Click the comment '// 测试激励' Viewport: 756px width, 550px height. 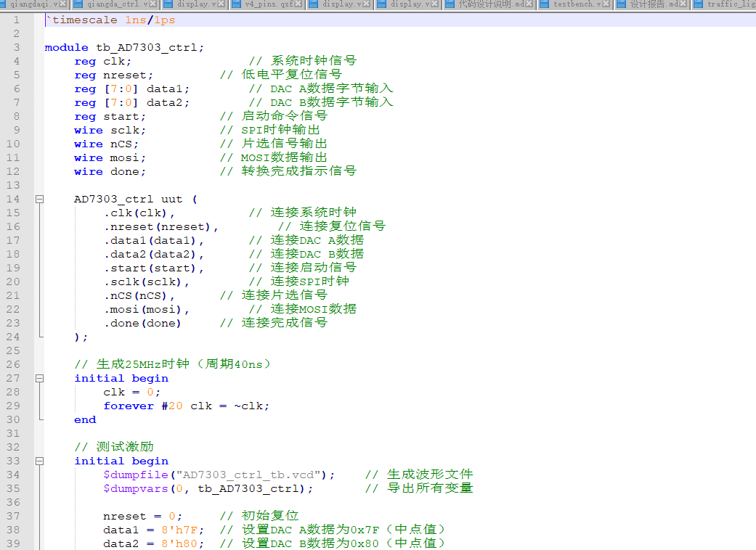click(x=114, y=447)
